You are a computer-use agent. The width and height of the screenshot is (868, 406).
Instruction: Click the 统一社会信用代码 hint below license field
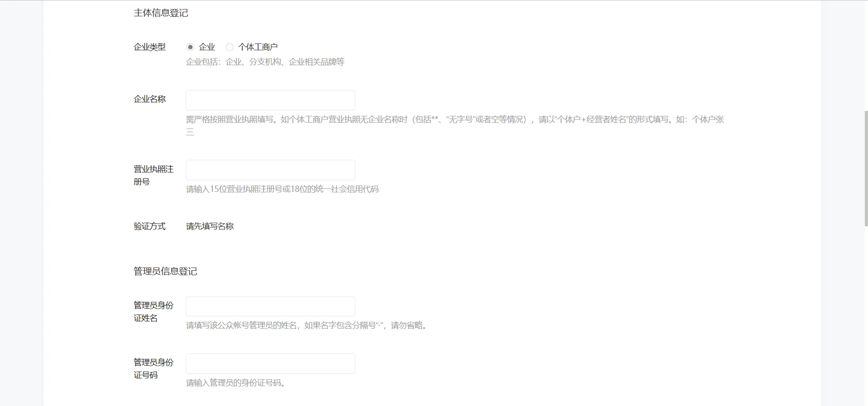tap(282, 189)
